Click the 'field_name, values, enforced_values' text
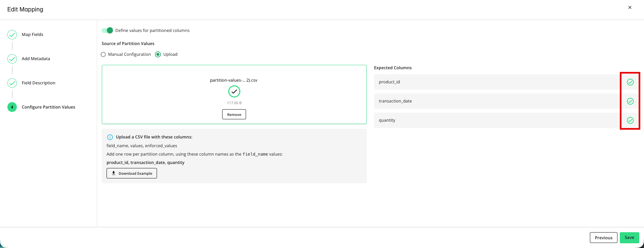This screenshot has height=248, width=644. pos(142,146)
